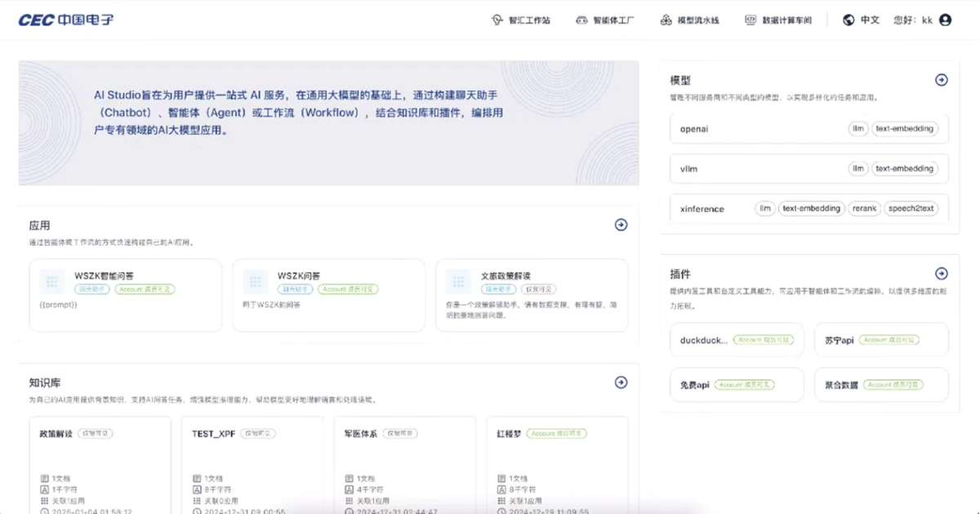This screenshot has height=514, width=980.
Task: Open the 苏宁api plugin card
Action: (881, 340)
